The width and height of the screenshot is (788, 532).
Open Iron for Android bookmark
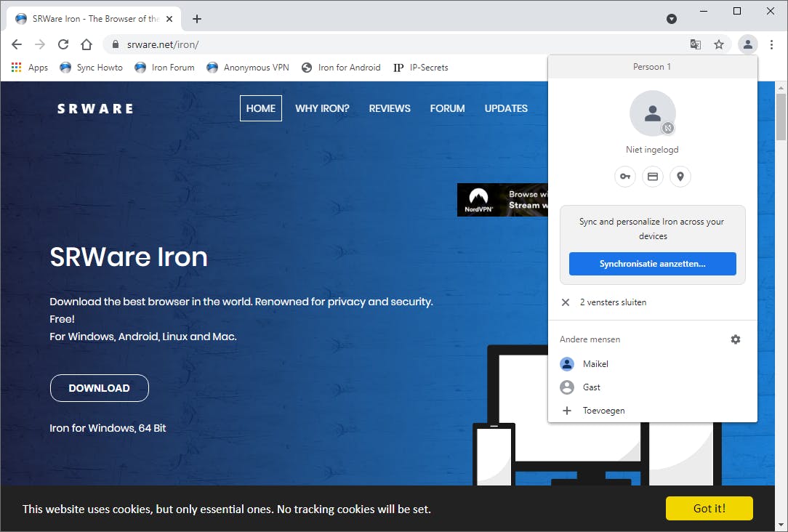click(x=341, y=68)
